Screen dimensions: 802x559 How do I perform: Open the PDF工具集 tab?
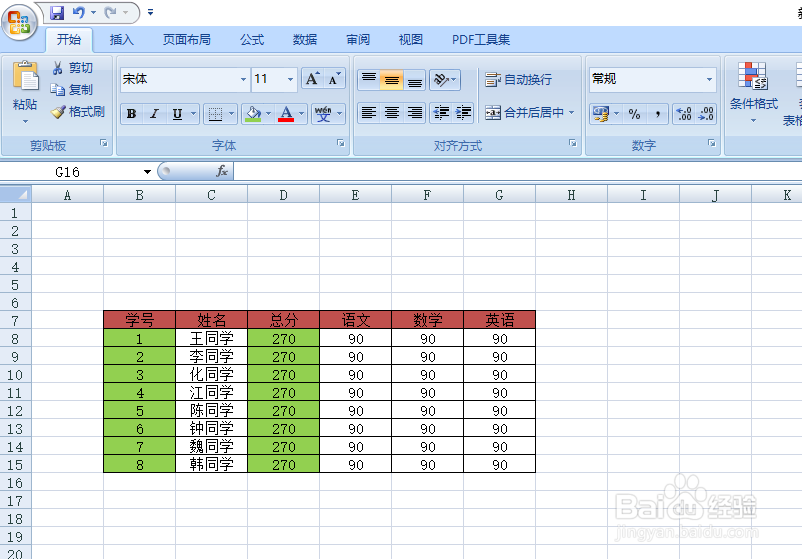[x=481, y=40]
